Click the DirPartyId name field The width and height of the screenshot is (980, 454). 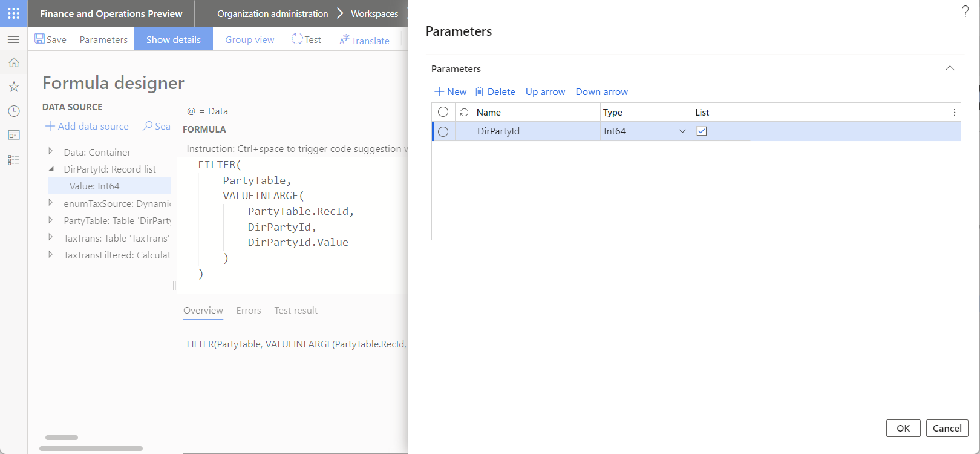[537, 131]
